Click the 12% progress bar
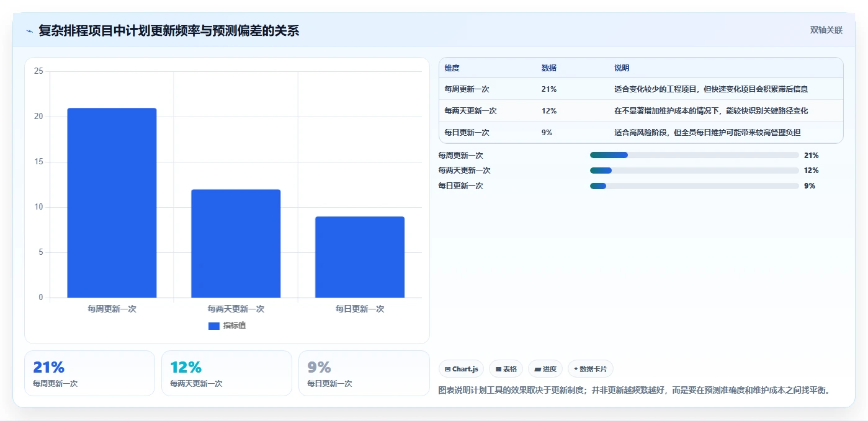The image size is (868, 421). 694,171
